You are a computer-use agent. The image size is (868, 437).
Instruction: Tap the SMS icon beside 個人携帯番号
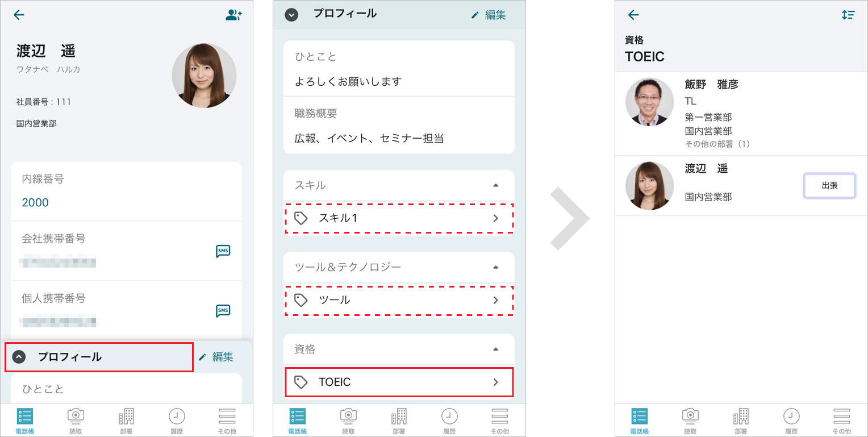(222, 310)
